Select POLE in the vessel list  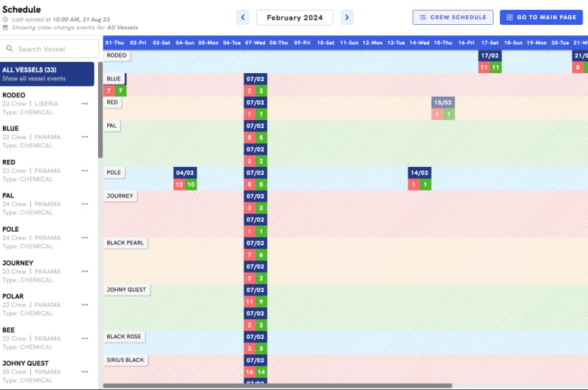coord(47,238)
